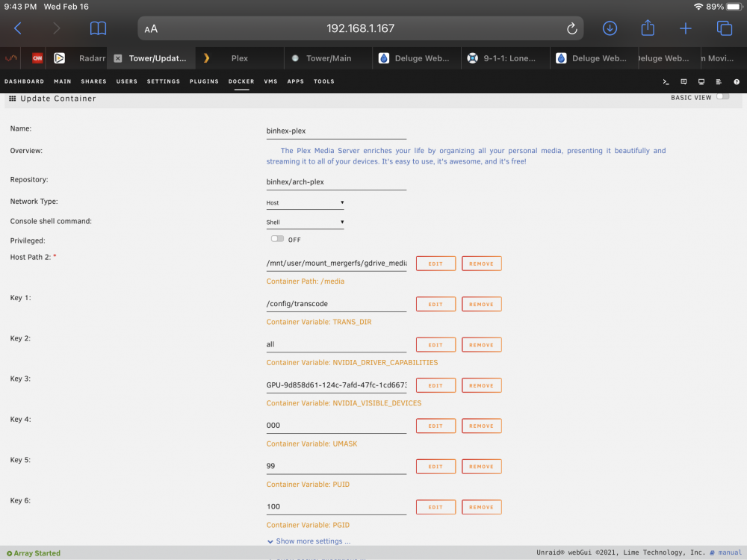The image size is (747, 560).
Task: Edit Key 3 NVIDIA_VISIBLE_DEVICES variable
Action: click(x=436, y=385)
